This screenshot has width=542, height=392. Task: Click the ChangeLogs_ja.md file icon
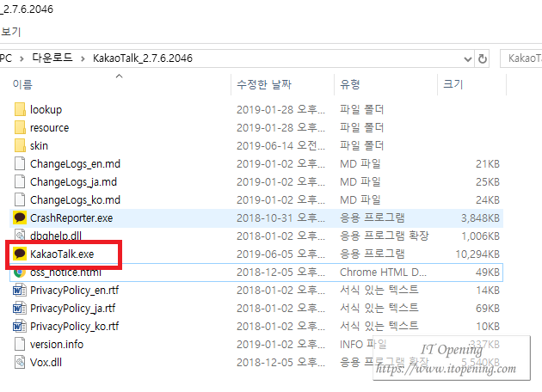[20, 181]
